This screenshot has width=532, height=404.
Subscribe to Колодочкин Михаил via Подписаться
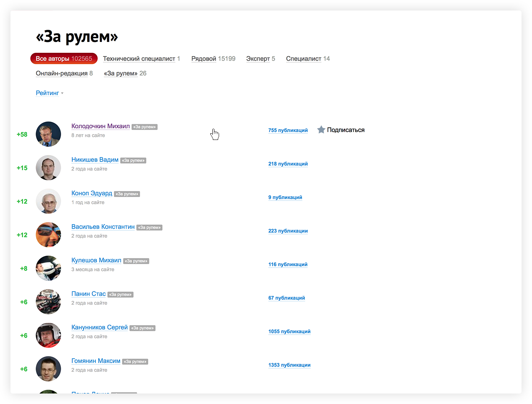[x=345, y=130]
